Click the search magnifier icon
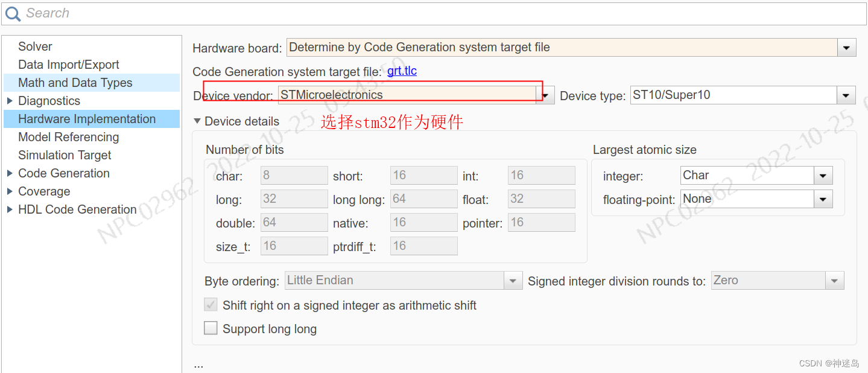Screen dimensions: 868x373 click(x=13, y=13)
